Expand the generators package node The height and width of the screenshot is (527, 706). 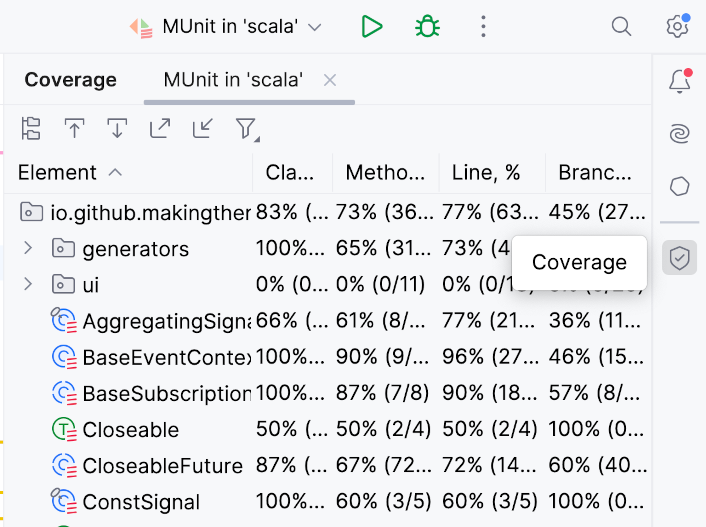28,247
